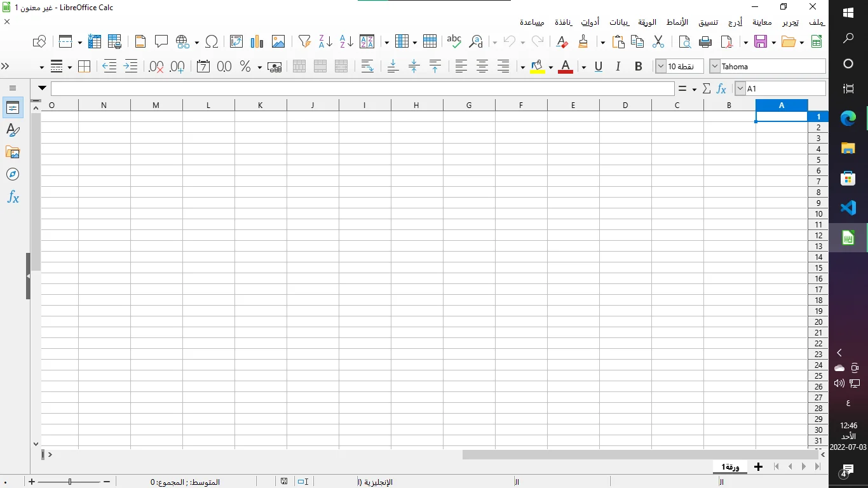Open the مساعدة (Help) menu

(532, 22)
